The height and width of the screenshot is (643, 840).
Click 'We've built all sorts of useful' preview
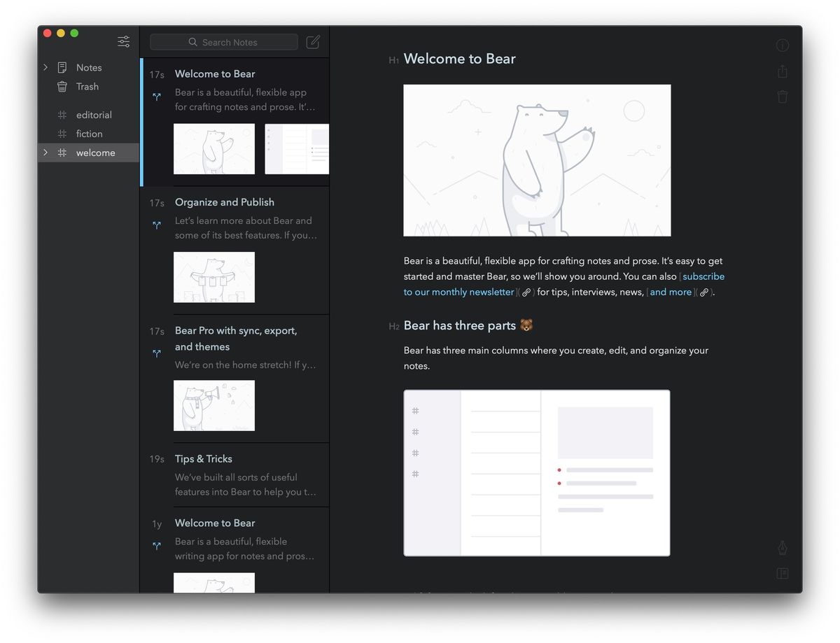pos(246,484)
